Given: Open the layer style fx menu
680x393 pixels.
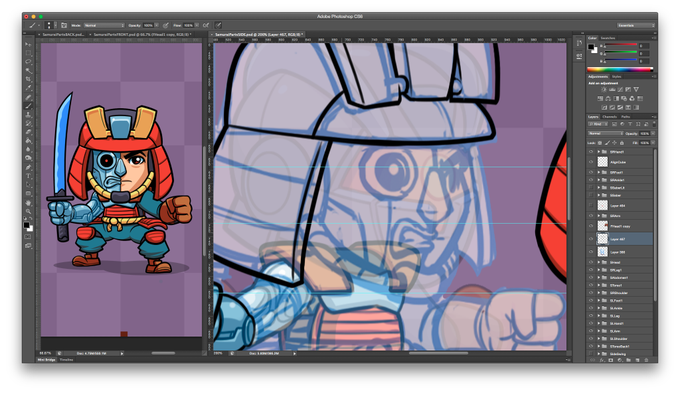Looking at the screenshot, I should [602, 360].
